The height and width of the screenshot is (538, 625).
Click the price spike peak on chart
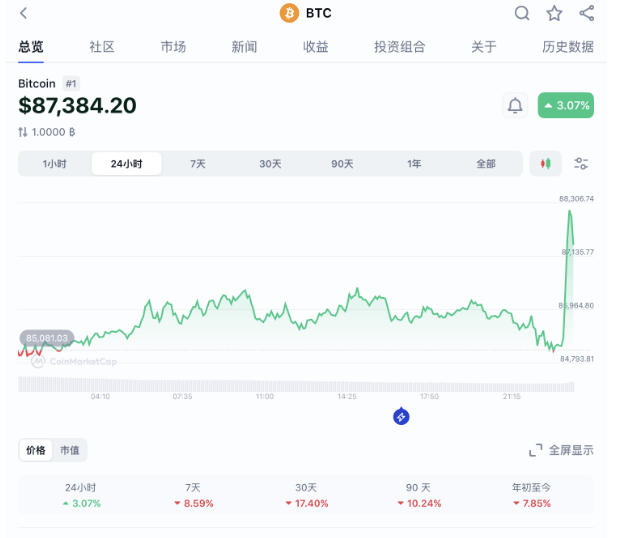(570, 211)
